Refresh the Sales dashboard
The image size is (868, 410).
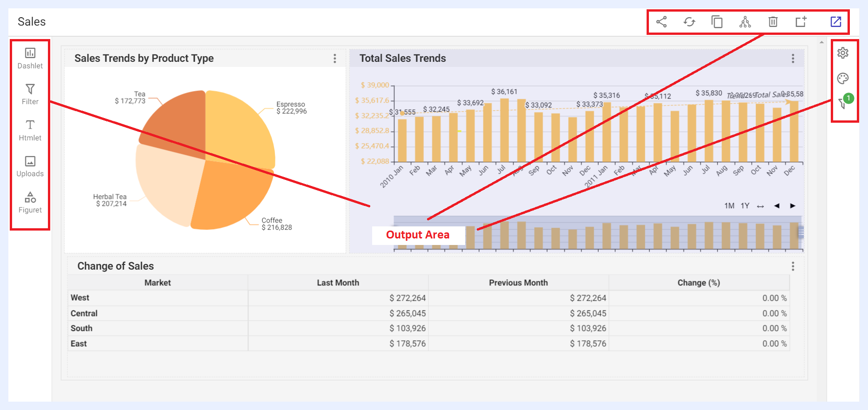click(x=689, y=22)
